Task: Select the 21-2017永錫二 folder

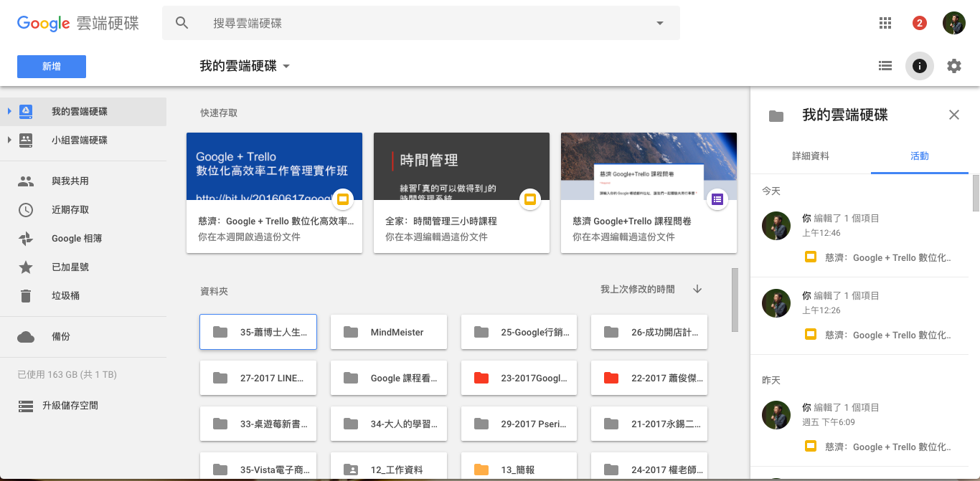Action: pyautogui.click(x=649, y=424)
